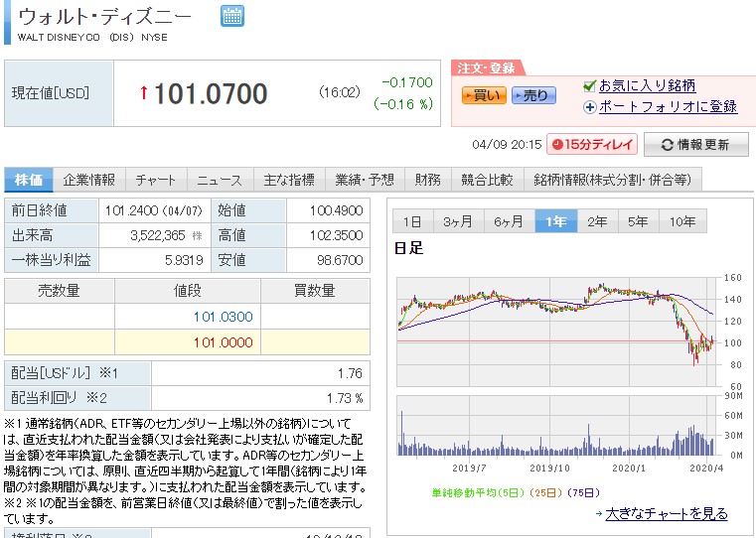Click the 大きなチャートを見る link

point(667,513)
